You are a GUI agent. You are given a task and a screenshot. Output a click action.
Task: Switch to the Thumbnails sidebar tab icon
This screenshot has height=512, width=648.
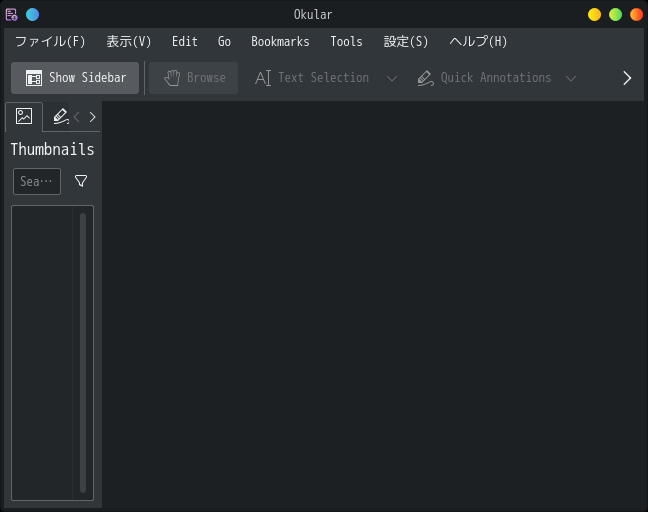[x=24, y=117]
